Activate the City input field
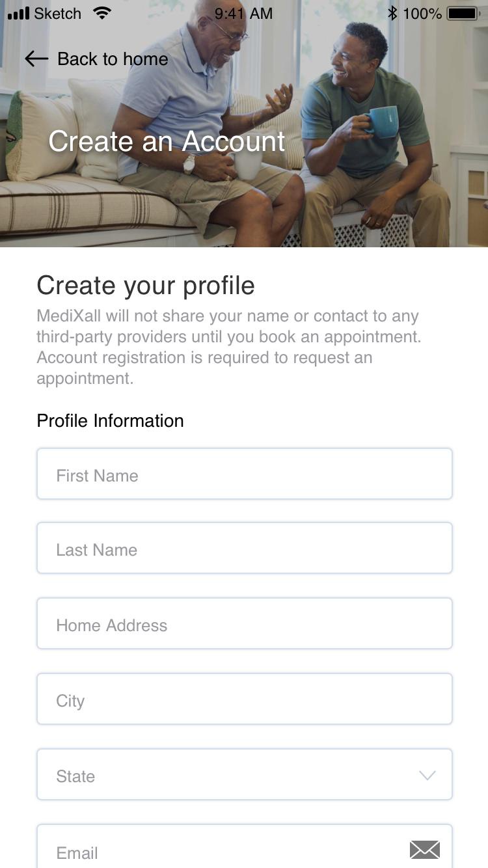 pos(245,699)
